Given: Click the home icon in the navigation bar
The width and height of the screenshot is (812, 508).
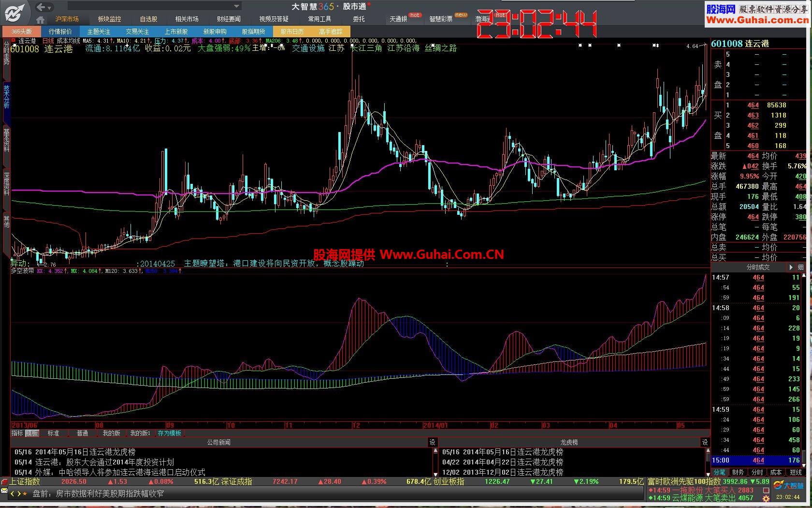Looking at the screenshot, I should (x=41, y=19).
